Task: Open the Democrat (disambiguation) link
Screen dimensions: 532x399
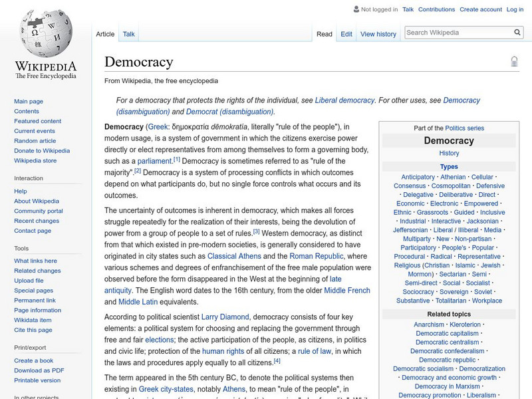Action: [x=230, y=112]
